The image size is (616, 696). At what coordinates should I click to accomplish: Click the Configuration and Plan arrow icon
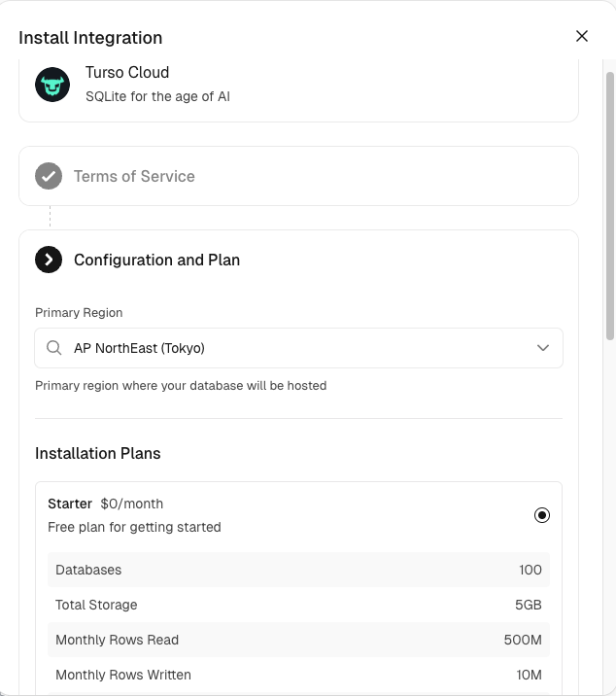click(x=49, y=260)
